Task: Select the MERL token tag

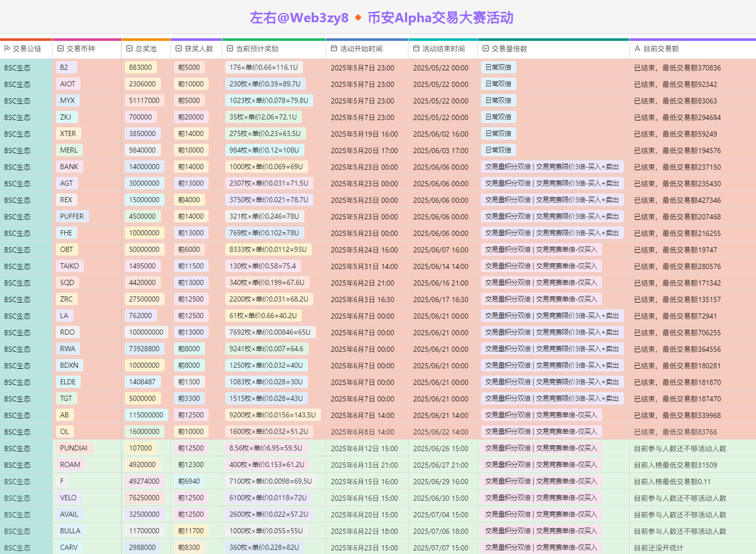Action: pos(69,150)
